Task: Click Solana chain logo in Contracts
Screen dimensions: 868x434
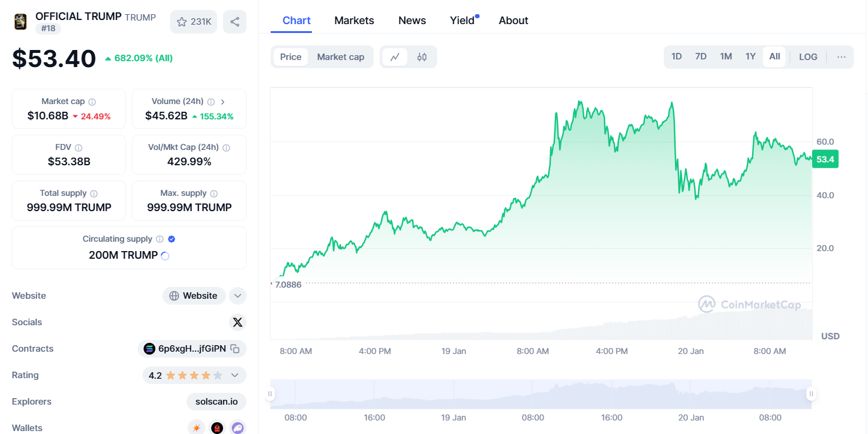Action: pyautogui.click(x=149, y=349)
